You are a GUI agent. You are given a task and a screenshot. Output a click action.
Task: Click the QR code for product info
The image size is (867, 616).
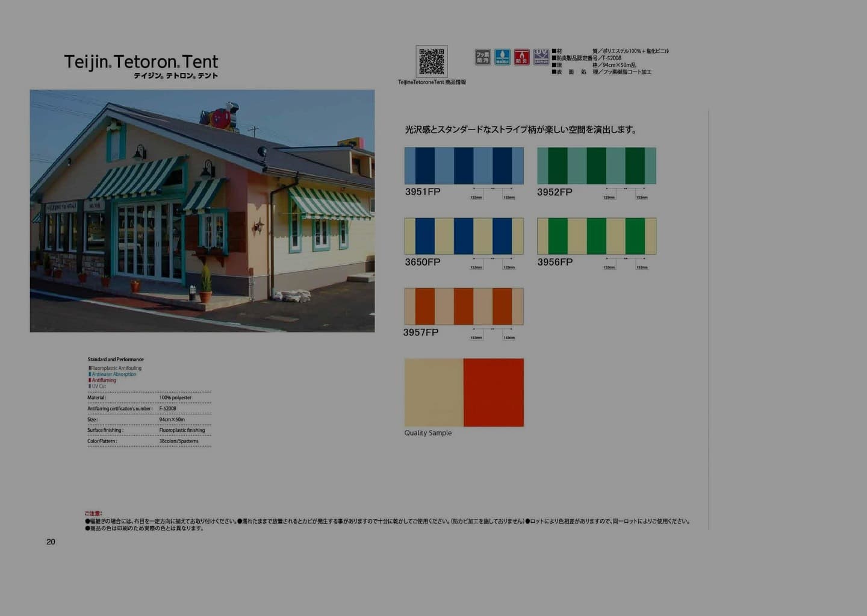point(432,61)
